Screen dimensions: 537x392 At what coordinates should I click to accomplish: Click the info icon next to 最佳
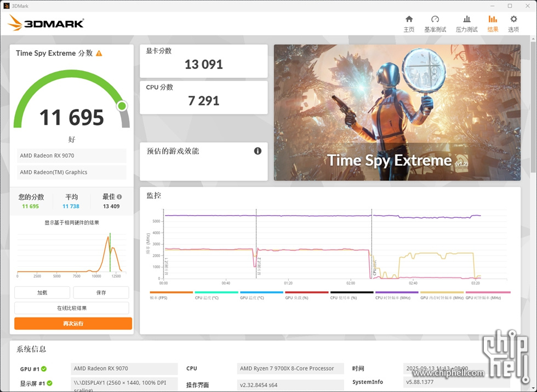tap(119, 197)
